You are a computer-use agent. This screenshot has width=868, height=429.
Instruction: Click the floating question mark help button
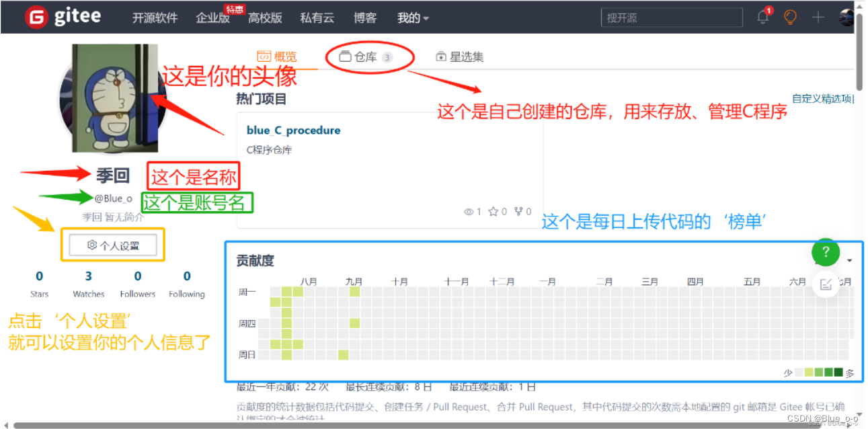(826, 253)
